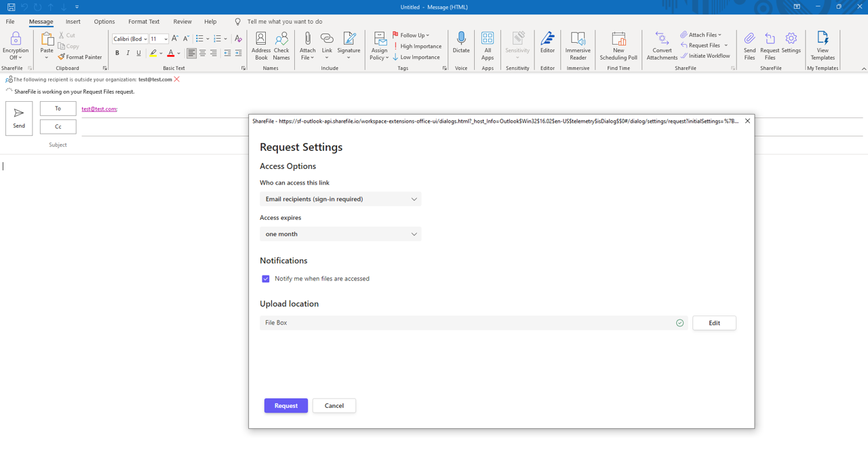Open the font color picker arrow
Viewport: 868px width, 471px height.
point(179,54)
